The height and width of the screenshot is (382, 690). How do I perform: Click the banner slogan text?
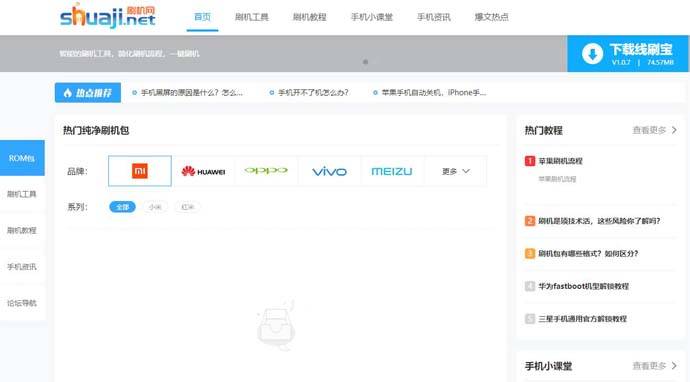[129, 54]
